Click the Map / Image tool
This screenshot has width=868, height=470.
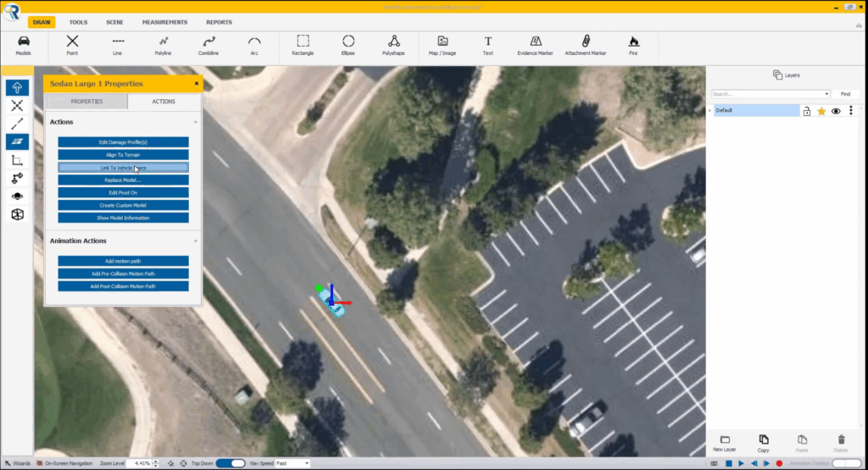click(442, 45)
